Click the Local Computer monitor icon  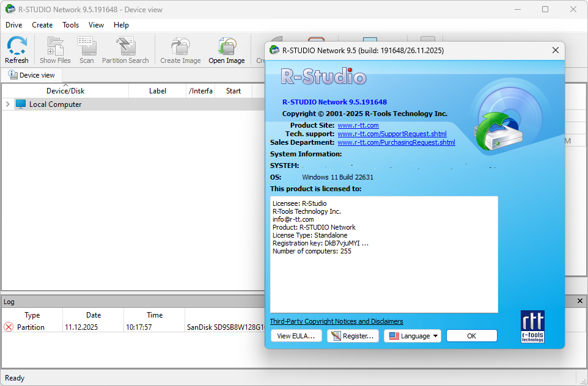click(21, 104)
